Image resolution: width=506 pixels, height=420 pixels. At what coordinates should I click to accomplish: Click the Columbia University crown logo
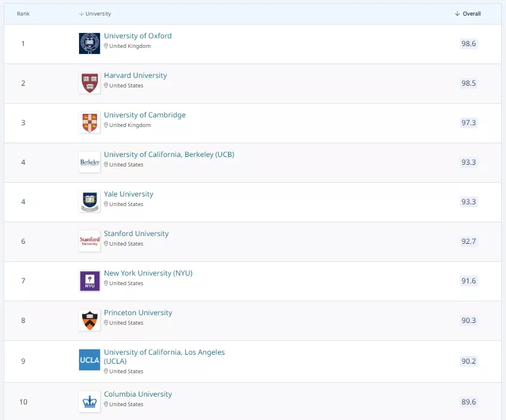coord(89,402)
